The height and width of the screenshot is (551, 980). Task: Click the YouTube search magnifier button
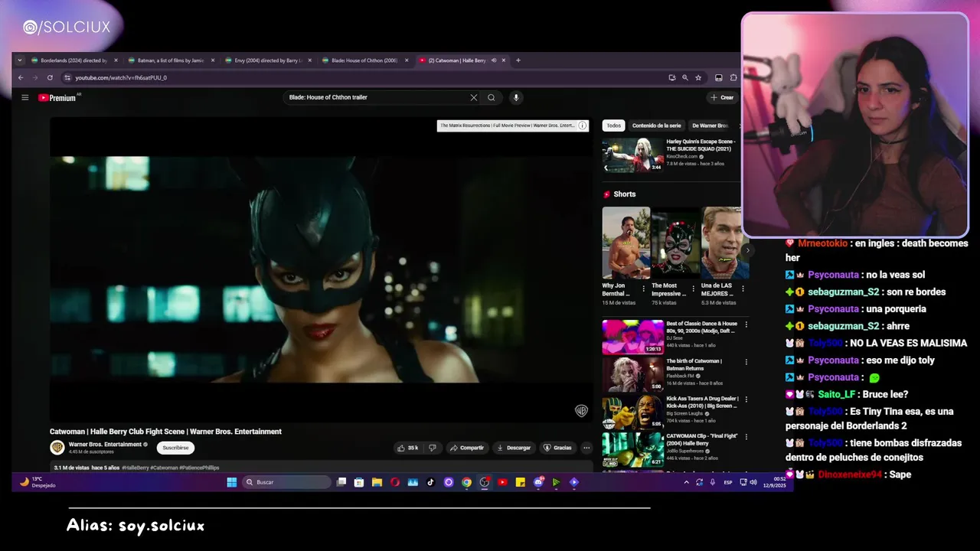492,97
